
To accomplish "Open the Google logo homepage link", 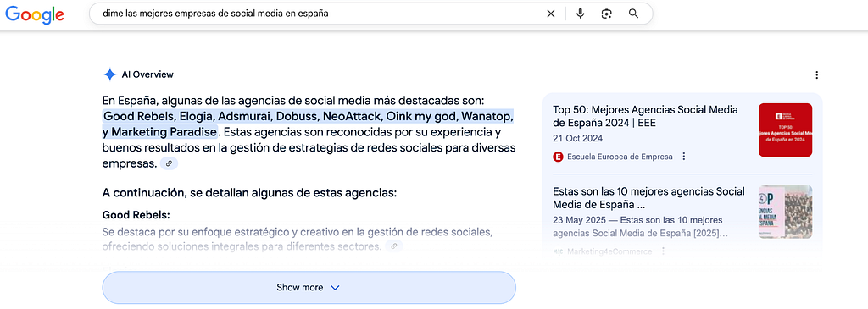I will 35,15.
